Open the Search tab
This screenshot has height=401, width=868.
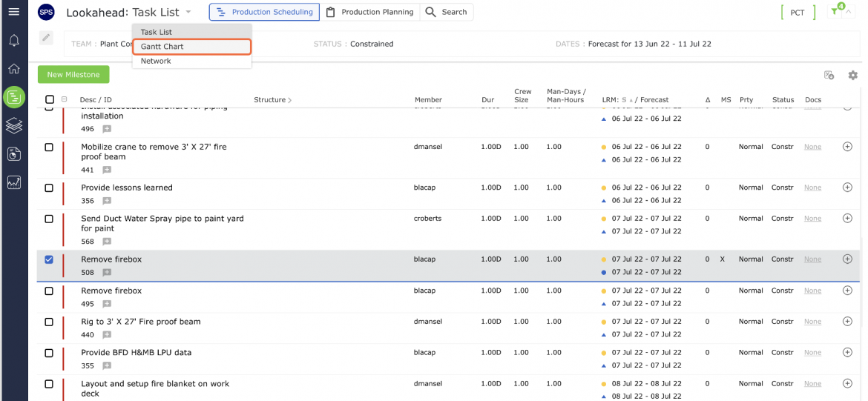click(446, 12)
